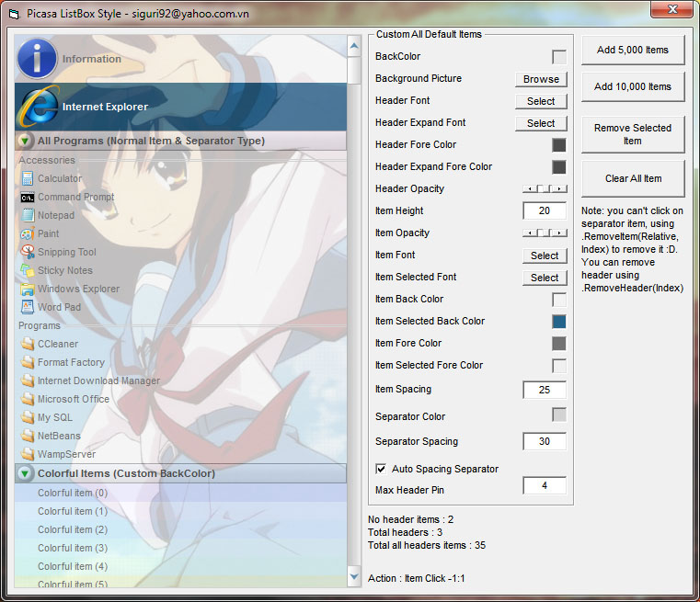Select the Notepad icon

pos(28,215)
